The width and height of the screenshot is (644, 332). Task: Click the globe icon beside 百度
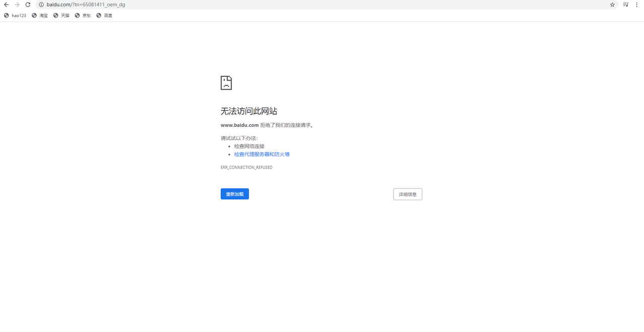pyautogui.click(x=99, y=16)
